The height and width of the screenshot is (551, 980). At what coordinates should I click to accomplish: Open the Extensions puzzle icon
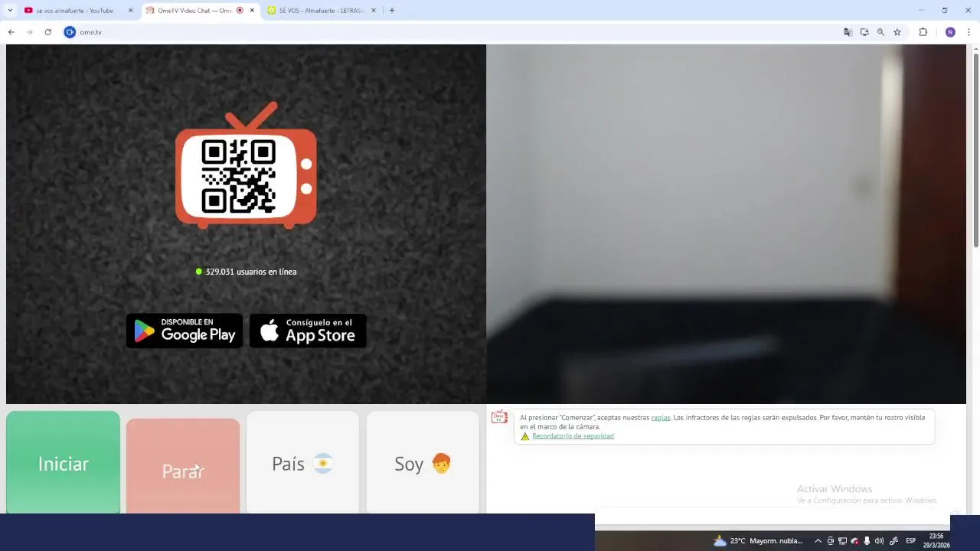923,32
